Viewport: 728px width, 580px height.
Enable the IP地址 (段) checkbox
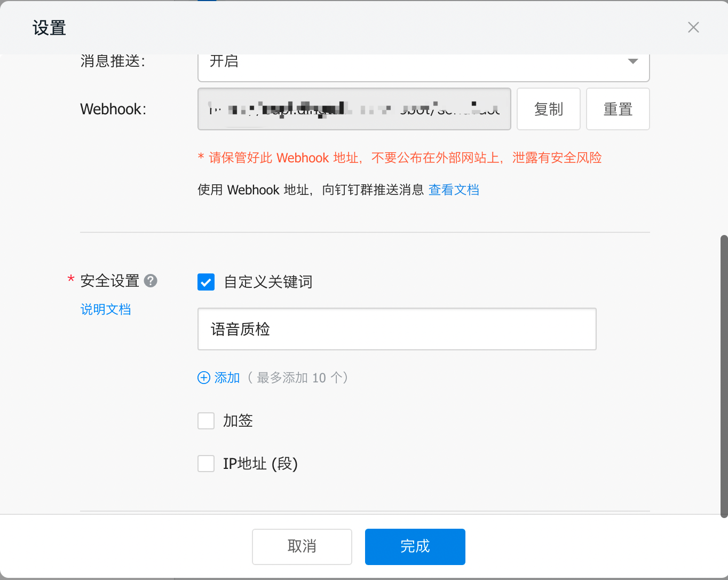click(206, 464)
